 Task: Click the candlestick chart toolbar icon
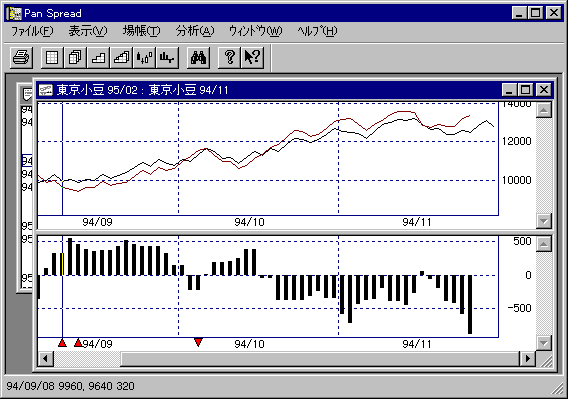point(145,57)
